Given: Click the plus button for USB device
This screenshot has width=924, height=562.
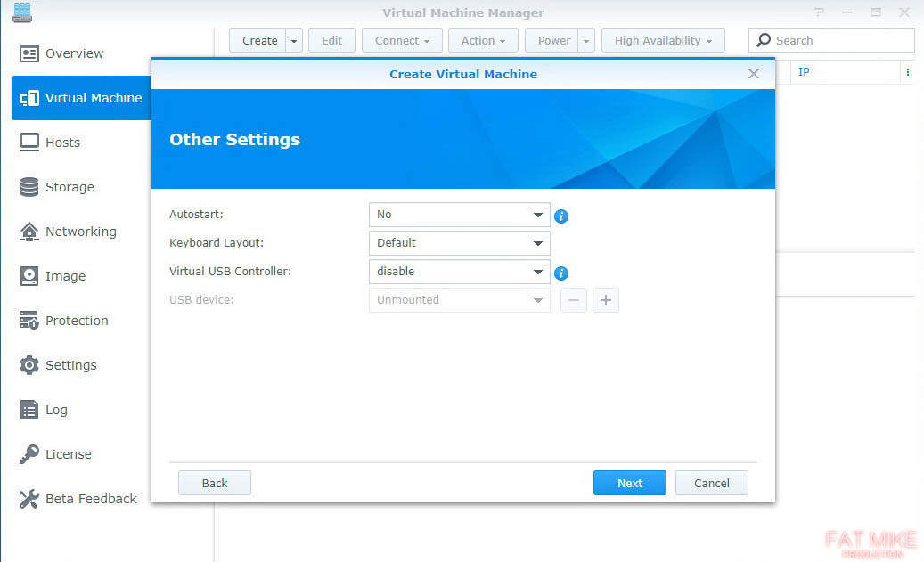Looking at the screenshot, I should [606, 300].
